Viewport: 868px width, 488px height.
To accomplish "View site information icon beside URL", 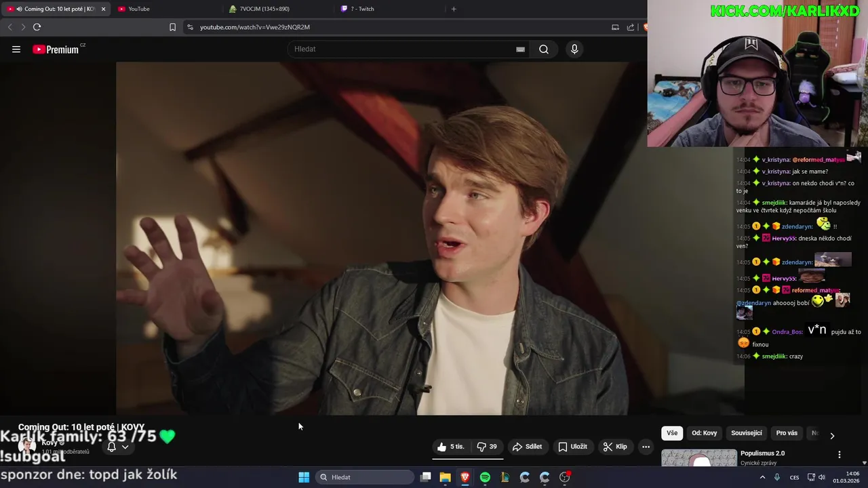I will tap(190, 27).
